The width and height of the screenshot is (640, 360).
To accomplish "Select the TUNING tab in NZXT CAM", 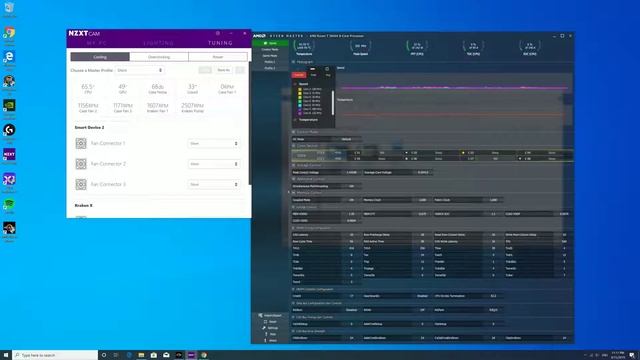I will tap(220, 43).
